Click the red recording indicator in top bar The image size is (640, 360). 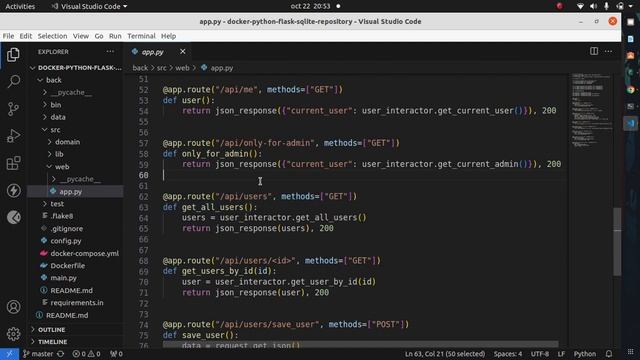pos(560,6)
